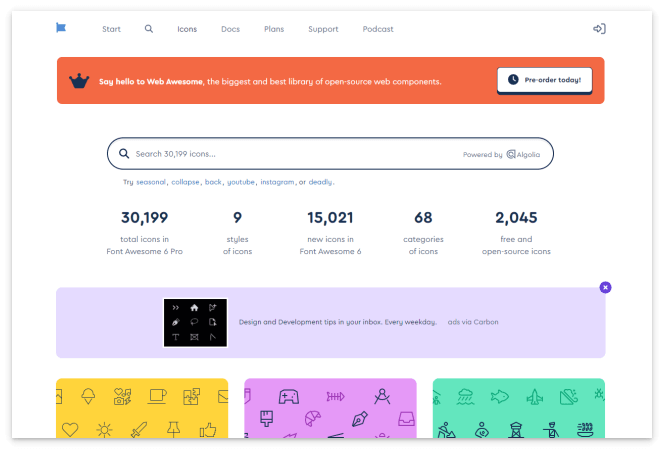Click the '68' categories stat
This screenshot has height=451, width=664.
[x=423, y=218]
